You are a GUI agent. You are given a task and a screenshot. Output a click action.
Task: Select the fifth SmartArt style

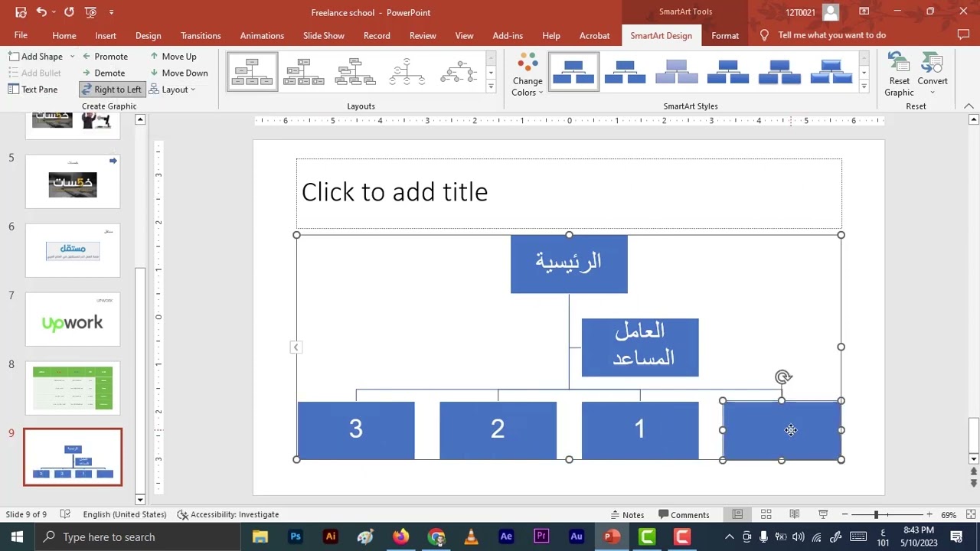point(779,72)
